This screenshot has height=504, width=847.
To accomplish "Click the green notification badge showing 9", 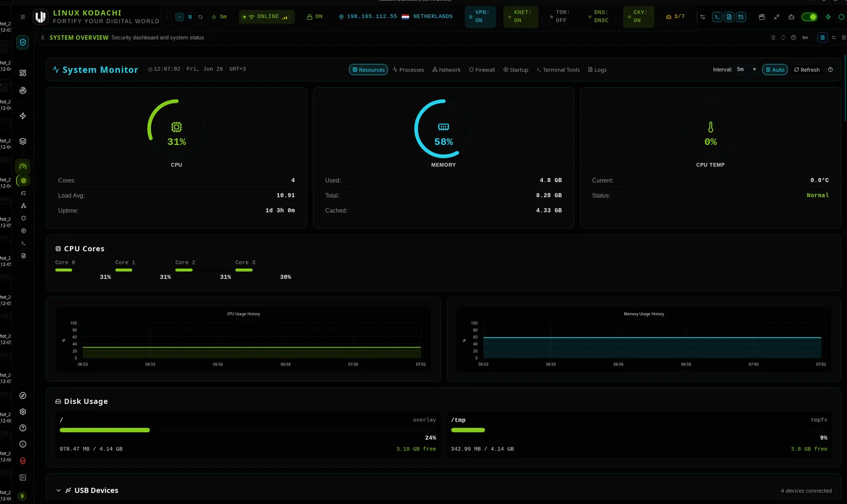I will click(22, 496).
